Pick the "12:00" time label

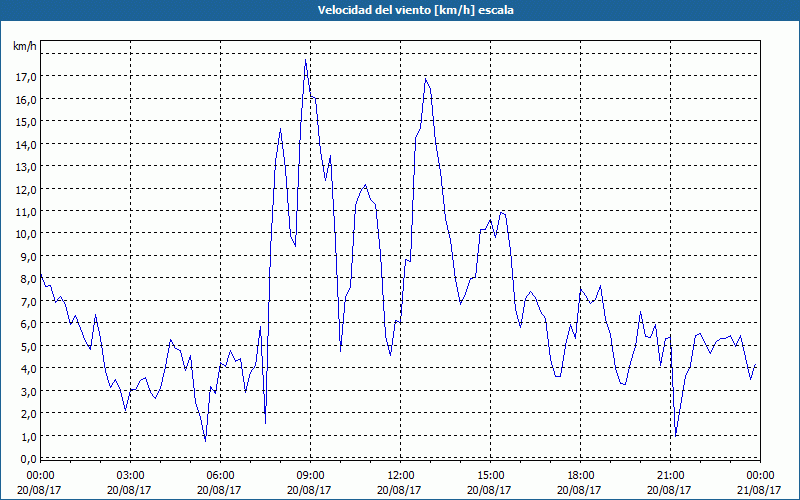coord(401,475)
